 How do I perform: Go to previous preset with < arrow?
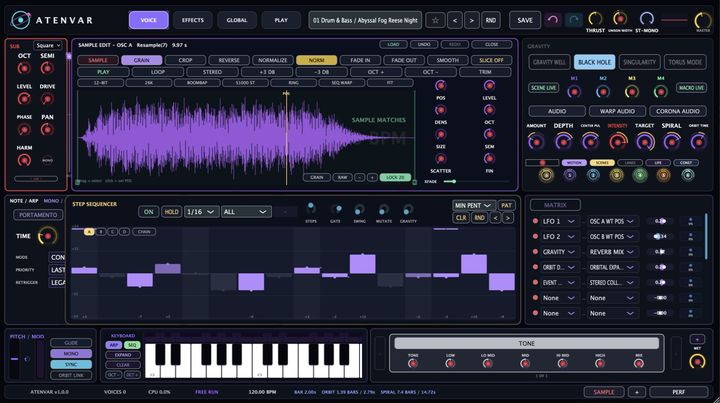pos(455,20)
